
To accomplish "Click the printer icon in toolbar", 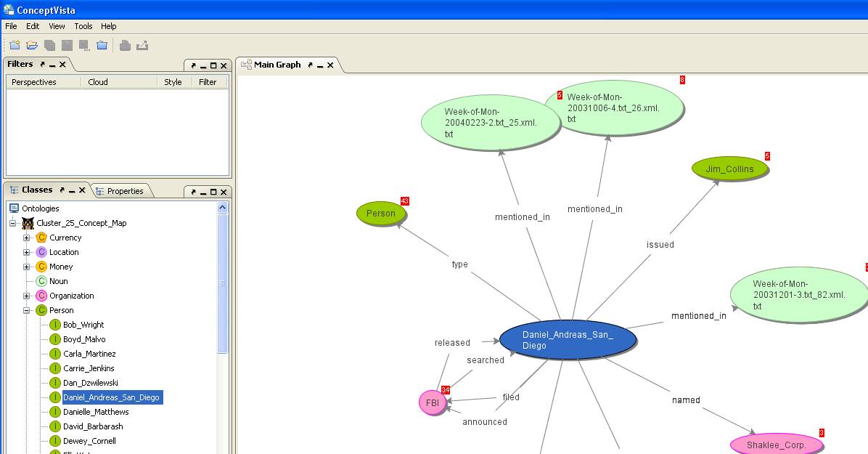I will (125, 45).
